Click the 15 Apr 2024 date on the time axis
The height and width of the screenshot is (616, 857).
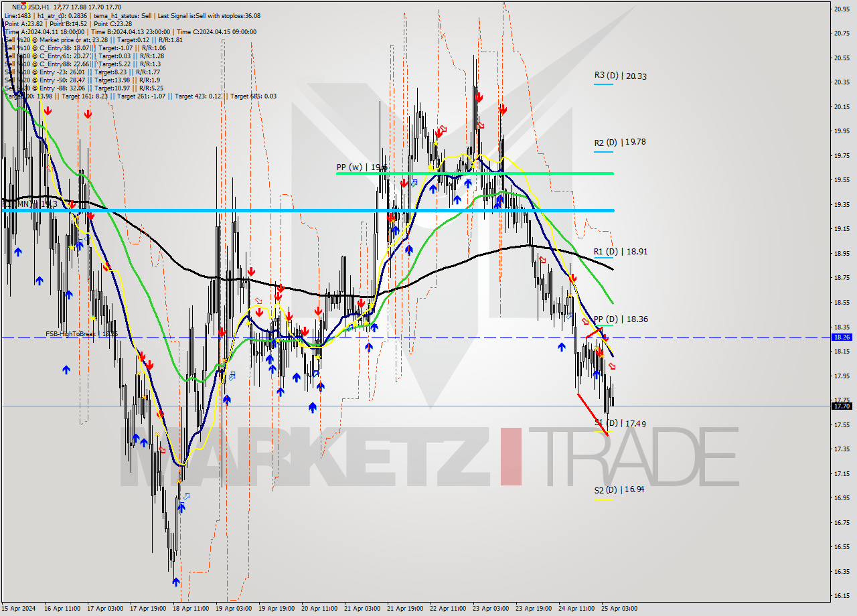(18, 609)
